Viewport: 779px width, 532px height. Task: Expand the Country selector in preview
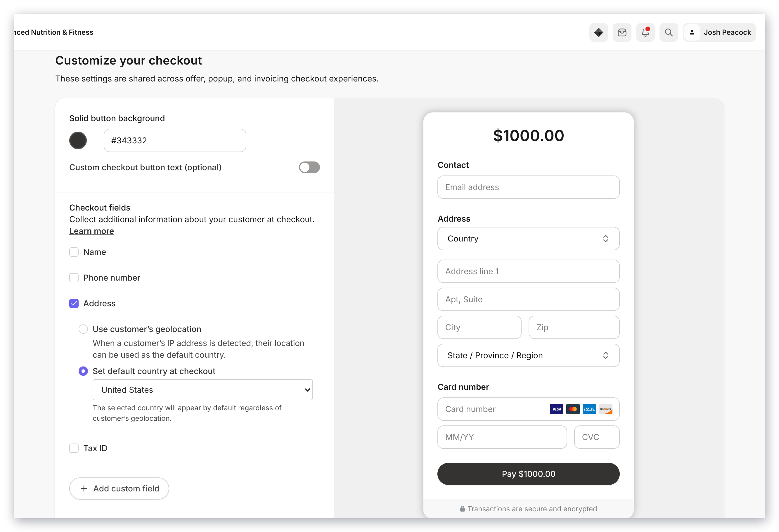(528, 239)
